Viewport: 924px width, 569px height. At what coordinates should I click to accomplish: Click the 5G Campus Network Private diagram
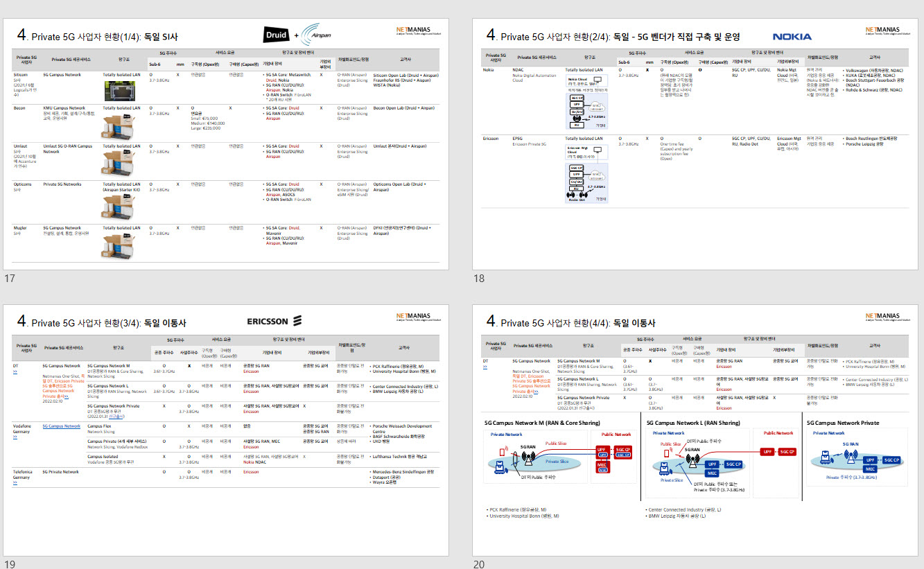857,456
